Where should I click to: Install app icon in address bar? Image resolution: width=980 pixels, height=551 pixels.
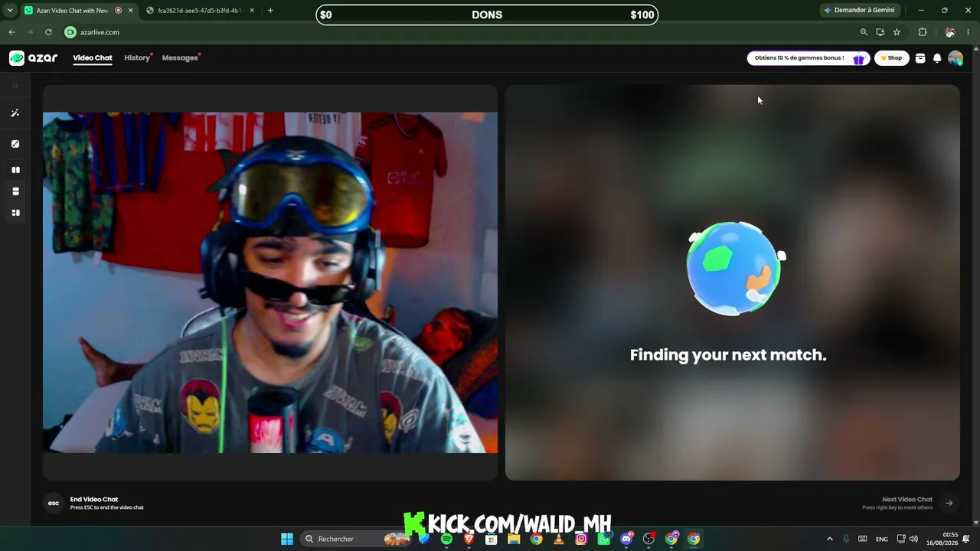880,32
